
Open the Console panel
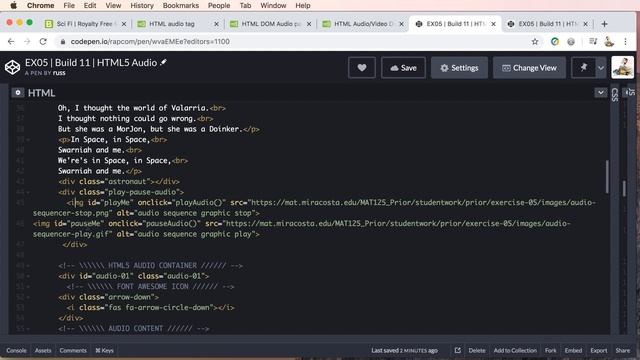pyautogui.click(x=16, y=350)
